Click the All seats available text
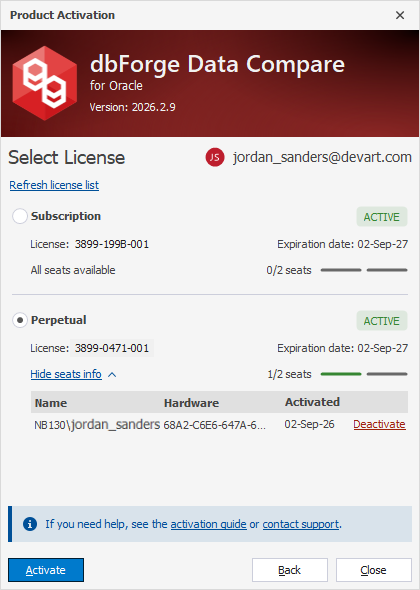Image resolution: width=420 pixels, height=590 pixels. pyautogui.click(x=73, y=270)
